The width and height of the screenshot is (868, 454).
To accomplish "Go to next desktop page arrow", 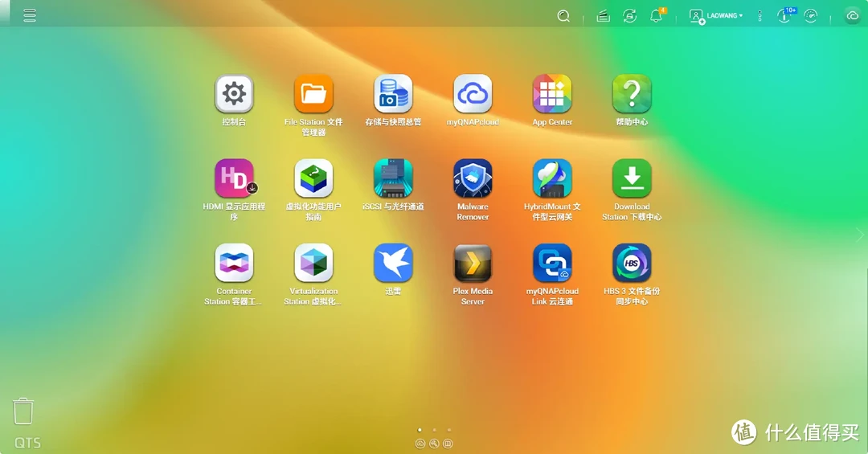I will tap(860, 235).
